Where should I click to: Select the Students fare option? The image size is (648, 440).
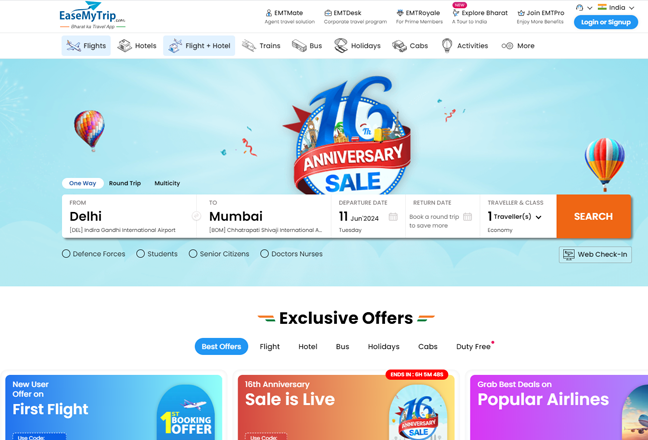tap(141, 254)
